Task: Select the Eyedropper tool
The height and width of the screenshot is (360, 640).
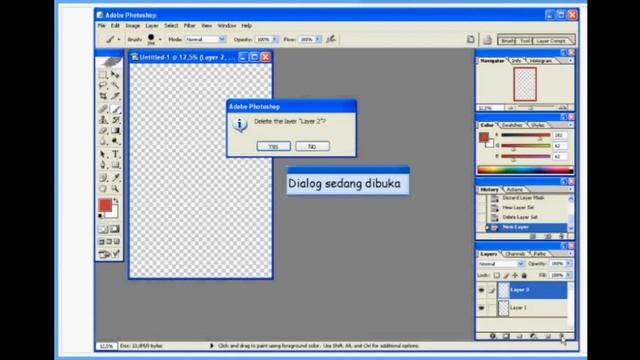Action: [116, 178]
